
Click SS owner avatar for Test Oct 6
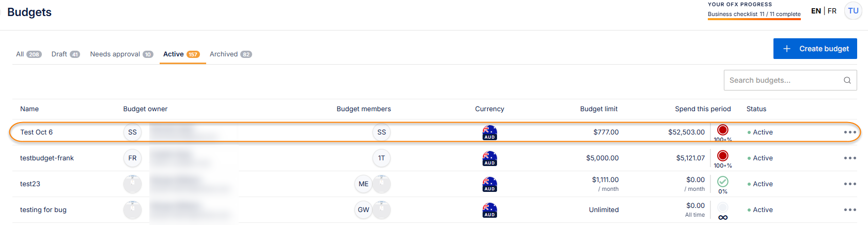click(x=132, y=132)
